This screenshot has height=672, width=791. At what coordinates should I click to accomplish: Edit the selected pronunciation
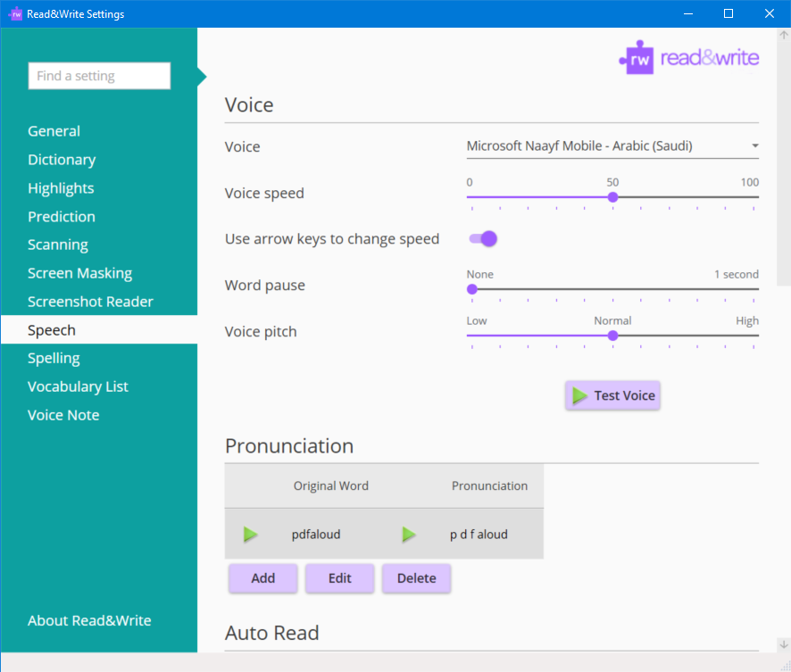coord(339,578)
